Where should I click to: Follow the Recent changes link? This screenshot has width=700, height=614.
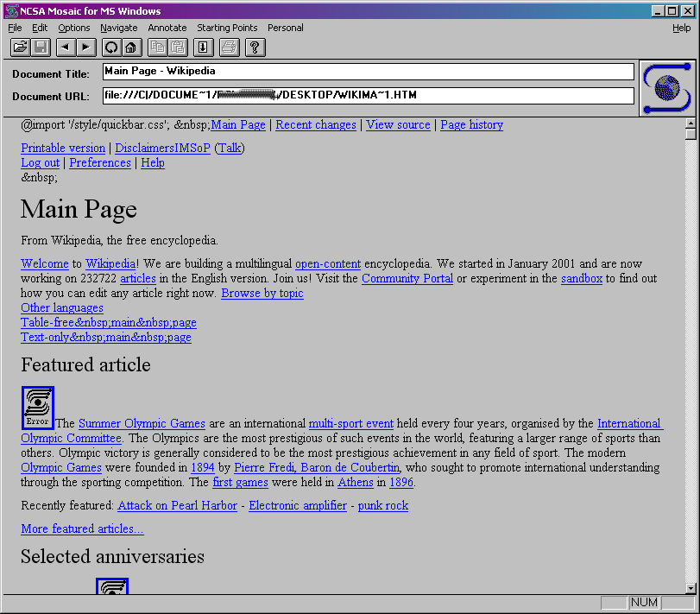(x=315, y=124)
